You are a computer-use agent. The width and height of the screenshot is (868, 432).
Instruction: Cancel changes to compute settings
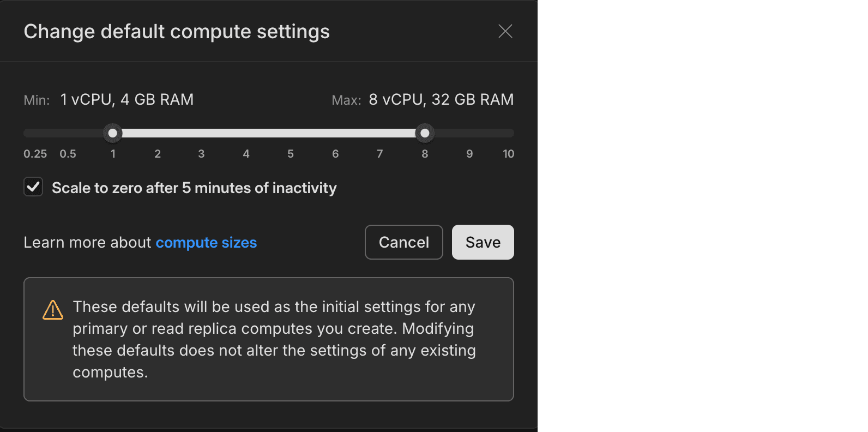pos(403,242)
